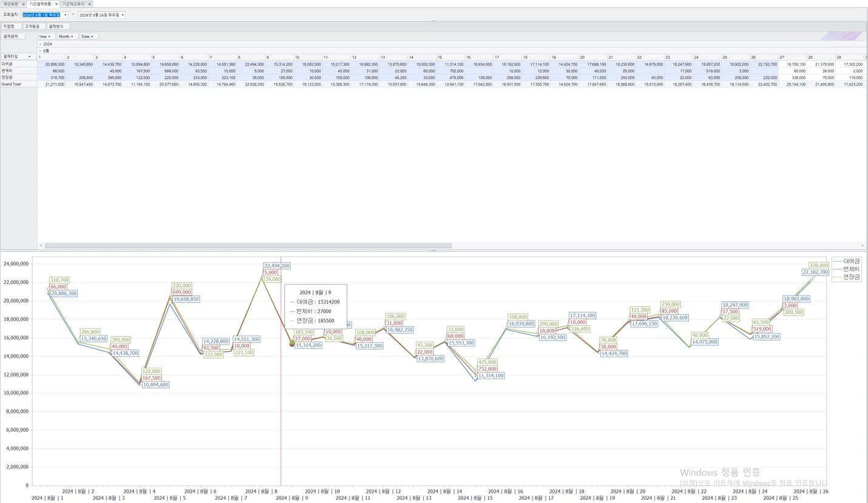Click x-axis label 2024 | 8월 | 1

pos(47,498)
